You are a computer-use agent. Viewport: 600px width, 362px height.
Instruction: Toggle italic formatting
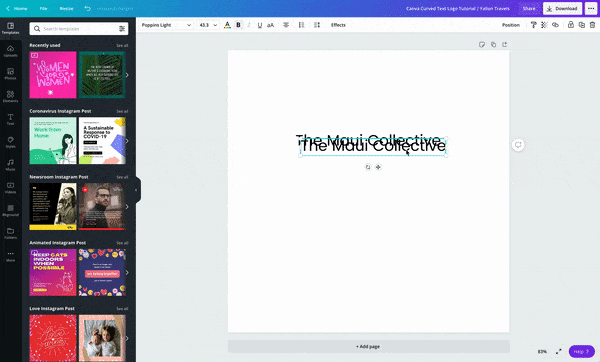click(249, 25)
